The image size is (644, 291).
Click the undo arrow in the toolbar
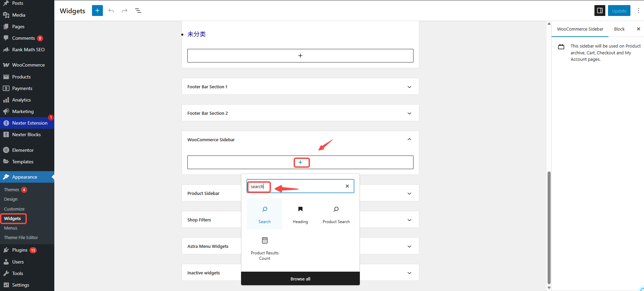click(111, 11)
